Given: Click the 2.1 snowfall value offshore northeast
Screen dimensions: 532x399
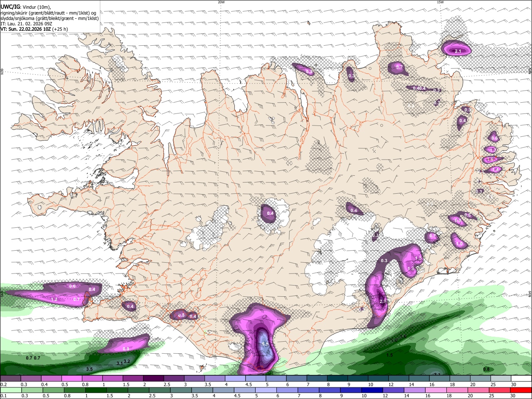Looking at the screenshot, I should pos(458,51).
